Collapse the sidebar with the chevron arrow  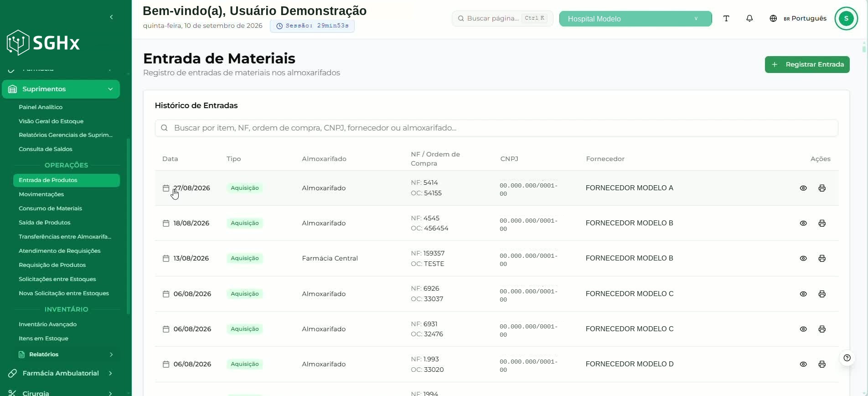(x=111, y=17)
